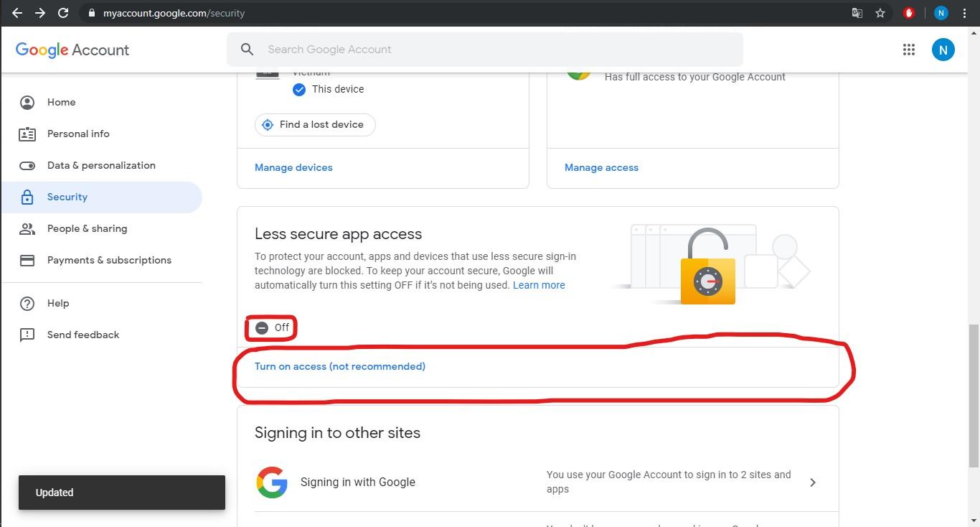Viewport: 980px width, 527px height.
Task: Go to Personal info section
Action: click(78, 134)
